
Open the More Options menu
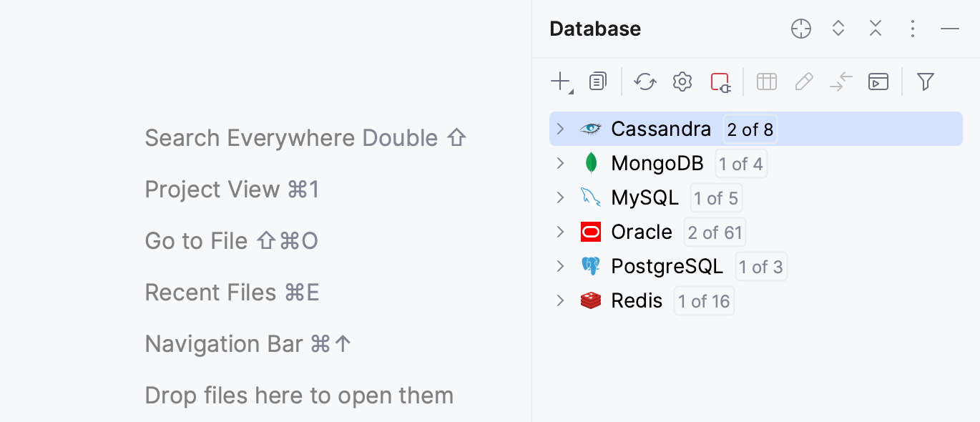coord(912,29)
